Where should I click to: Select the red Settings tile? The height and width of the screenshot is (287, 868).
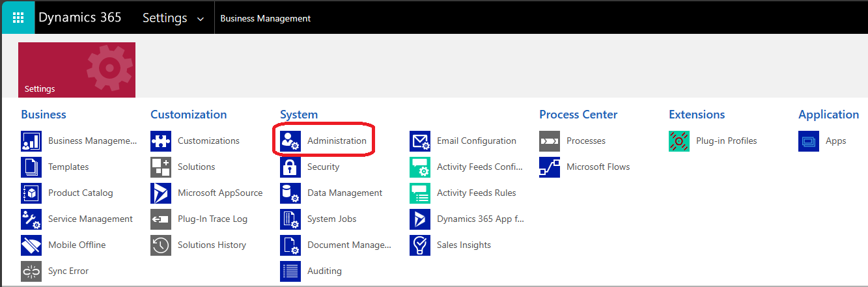pos(77,70)
